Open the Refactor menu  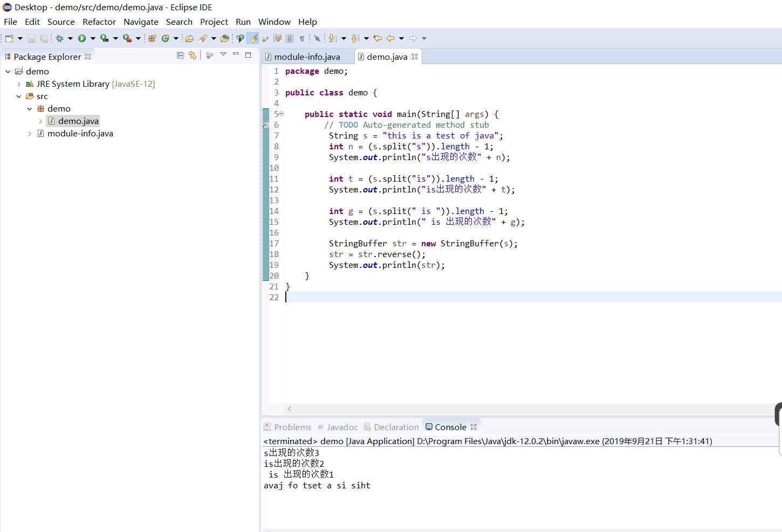tap(99, 22)
